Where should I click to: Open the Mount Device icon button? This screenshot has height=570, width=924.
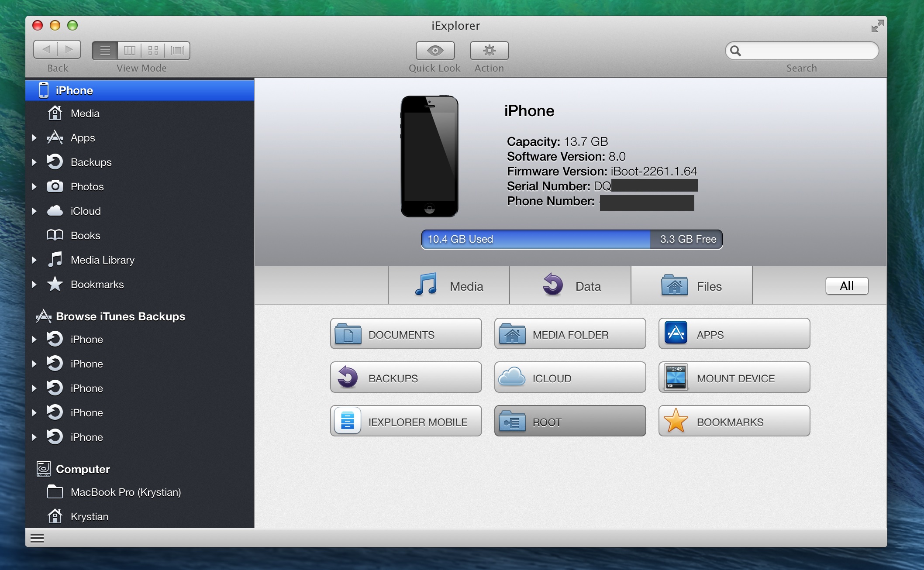click(x=676, y=378)
